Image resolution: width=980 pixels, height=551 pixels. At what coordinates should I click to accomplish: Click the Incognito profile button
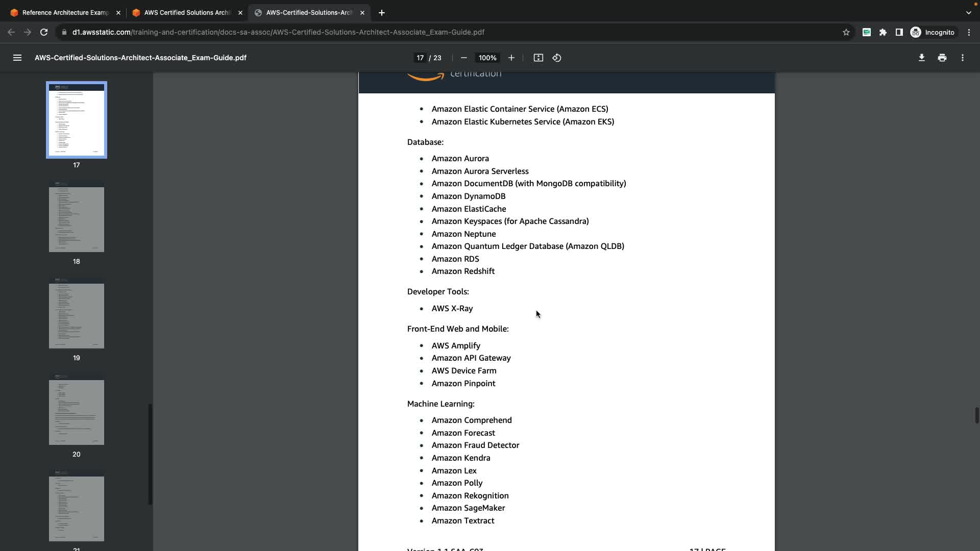point(932,32)
